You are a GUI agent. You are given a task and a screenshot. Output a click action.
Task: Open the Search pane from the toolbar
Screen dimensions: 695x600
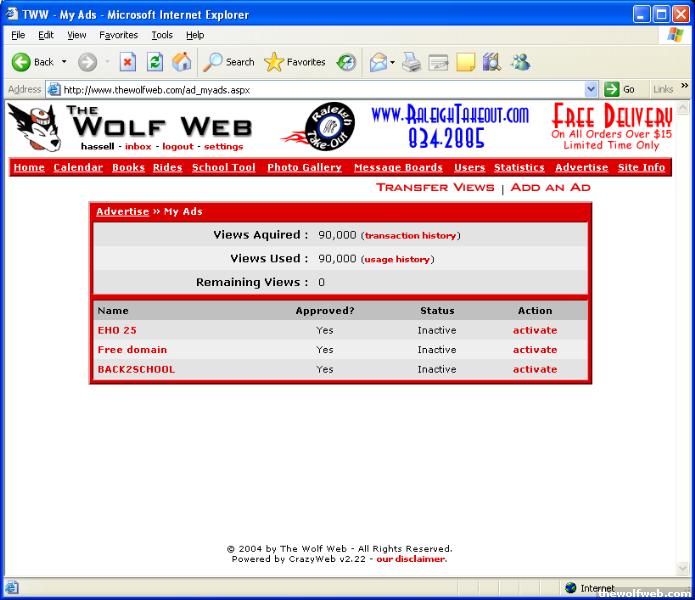[x=229, y=62]
